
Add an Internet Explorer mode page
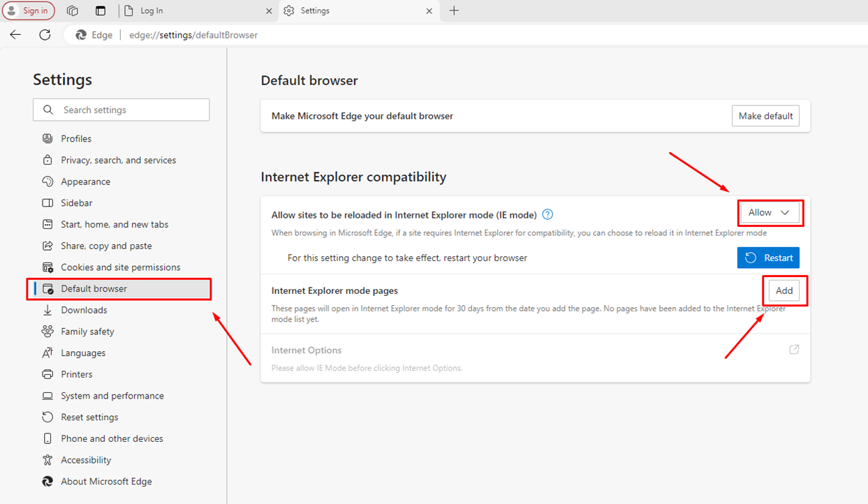click(784, 290)
